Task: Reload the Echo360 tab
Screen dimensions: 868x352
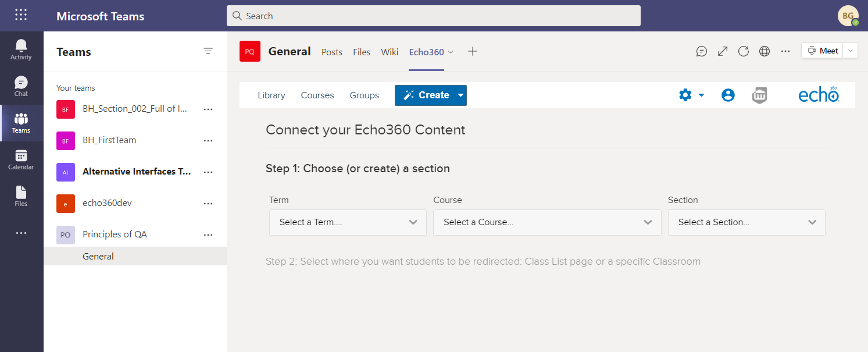Action: tap(744, 51)
